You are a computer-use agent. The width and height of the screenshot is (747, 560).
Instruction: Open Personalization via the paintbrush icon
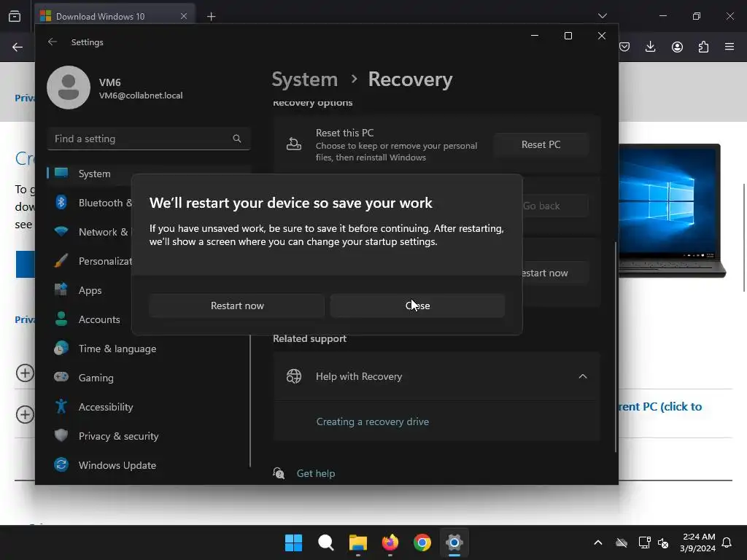(61, 261)
